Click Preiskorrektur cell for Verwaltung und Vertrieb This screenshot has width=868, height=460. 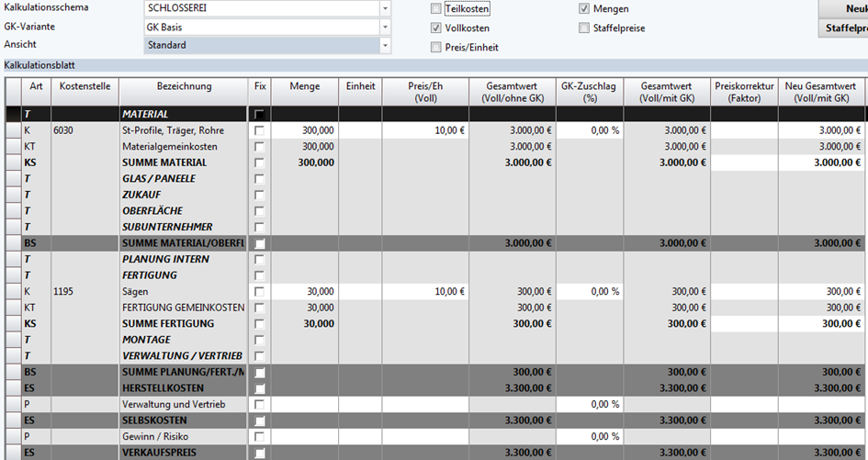pyautogui.click(x=743, y=404)
